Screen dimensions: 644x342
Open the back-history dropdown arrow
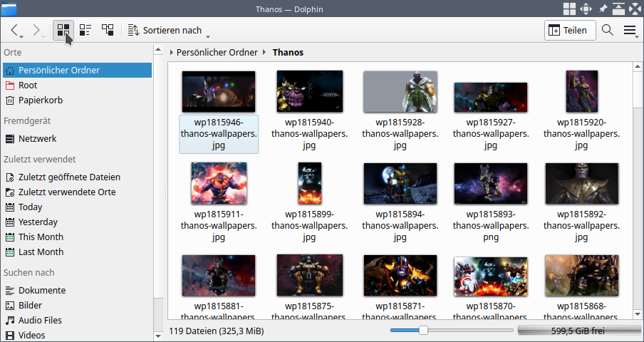(21, 37)
